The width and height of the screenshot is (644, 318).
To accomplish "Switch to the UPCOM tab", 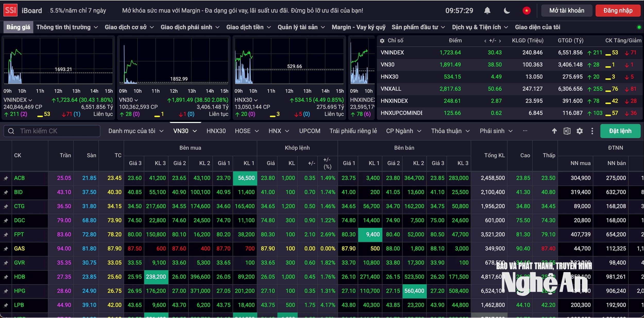I will pyautogui.click(x=310, y=131).
